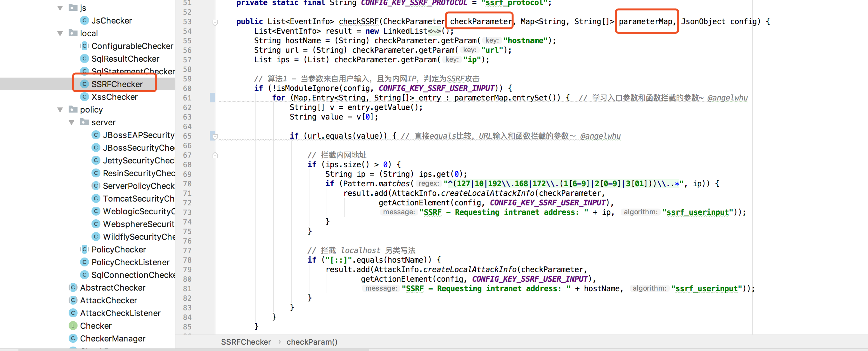Click the ConfigurableChecker abstract class icon
Screen dimensions: 868x351
pos(85,46)
